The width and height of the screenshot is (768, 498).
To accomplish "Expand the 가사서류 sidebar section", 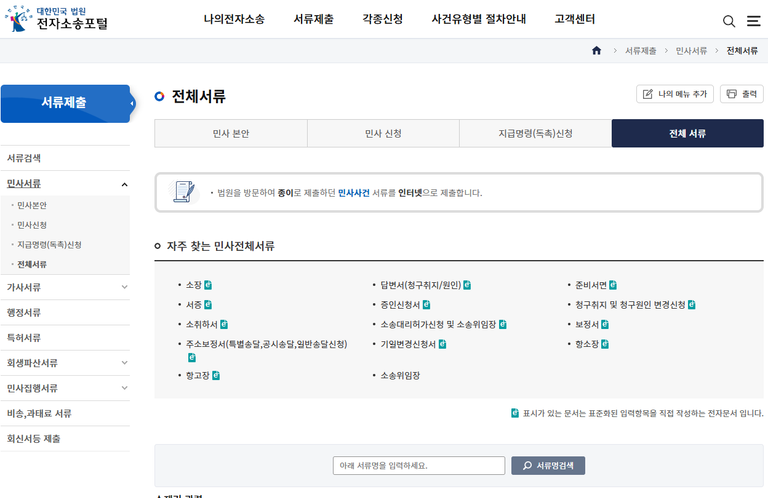I will (124, 287).
